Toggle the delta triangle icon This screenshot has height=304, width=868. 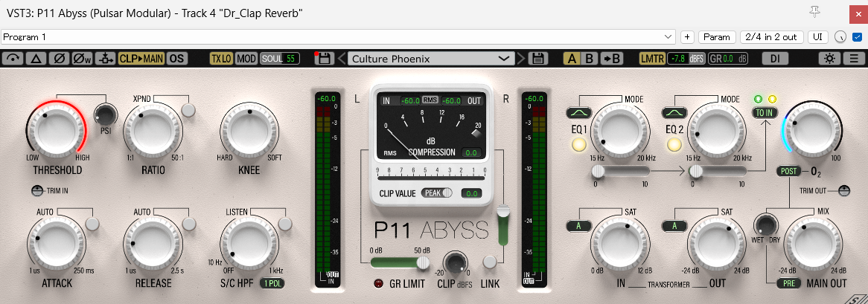coord(36,59)
